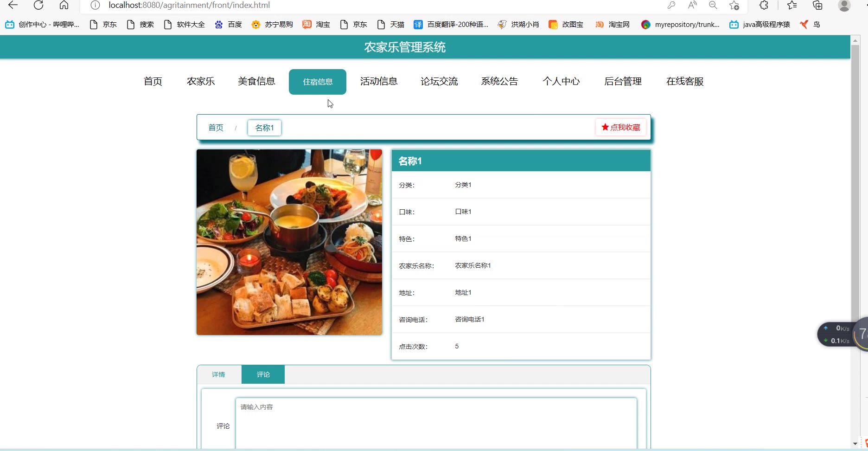Click the 分类1 value text
This screenshot has height=451, width=868.
coord(463,185)
